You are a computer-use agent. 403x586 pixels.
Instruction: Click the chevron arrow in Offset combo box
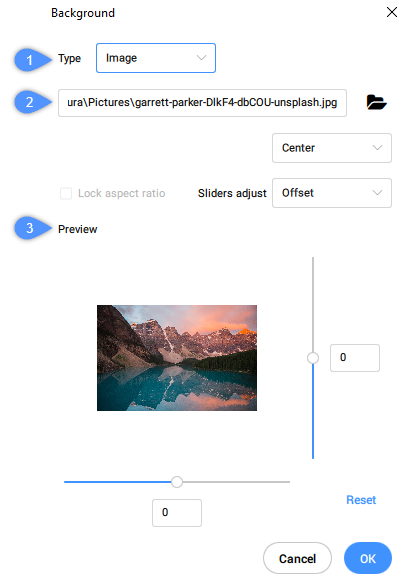pyautogui.click(x=378, y=193)
